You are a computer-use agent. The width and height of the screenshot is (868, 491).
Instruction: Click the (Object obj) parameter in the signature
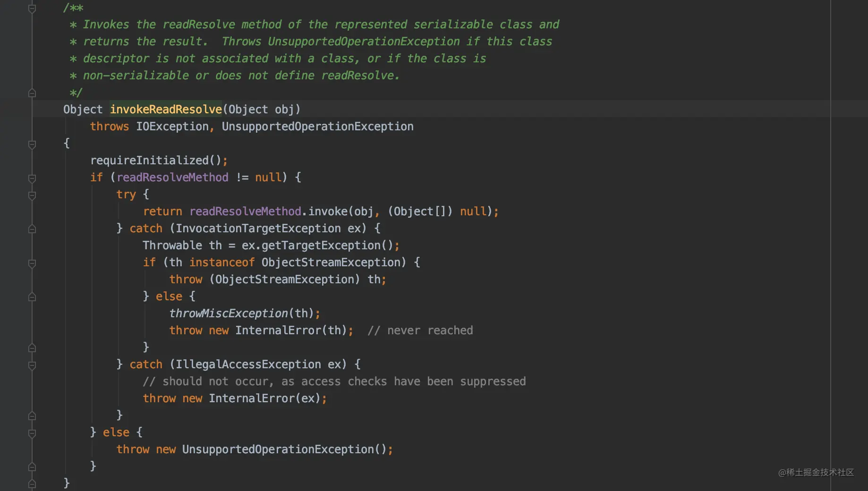pyautogui.click(x=261, y=110)
